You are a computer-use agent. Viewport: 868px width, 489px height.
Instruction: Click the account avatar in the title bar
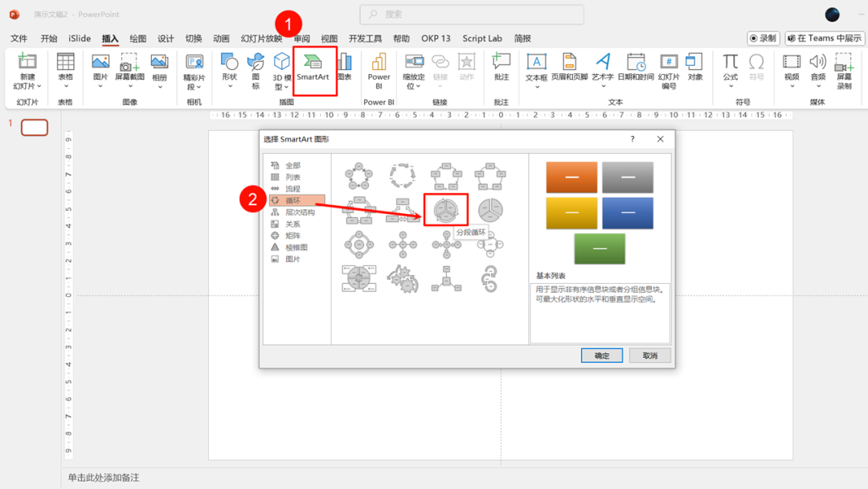[x=832, y=14]
